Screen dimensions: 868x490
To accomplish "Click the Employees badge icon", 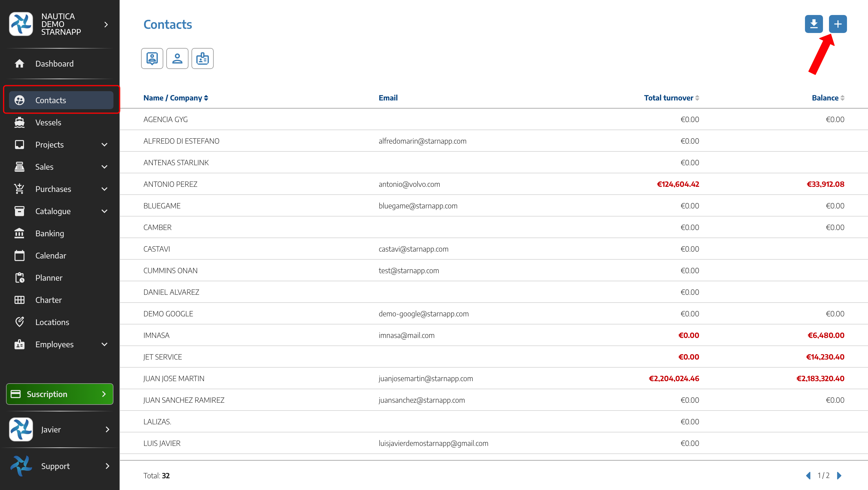I will 20,344.
